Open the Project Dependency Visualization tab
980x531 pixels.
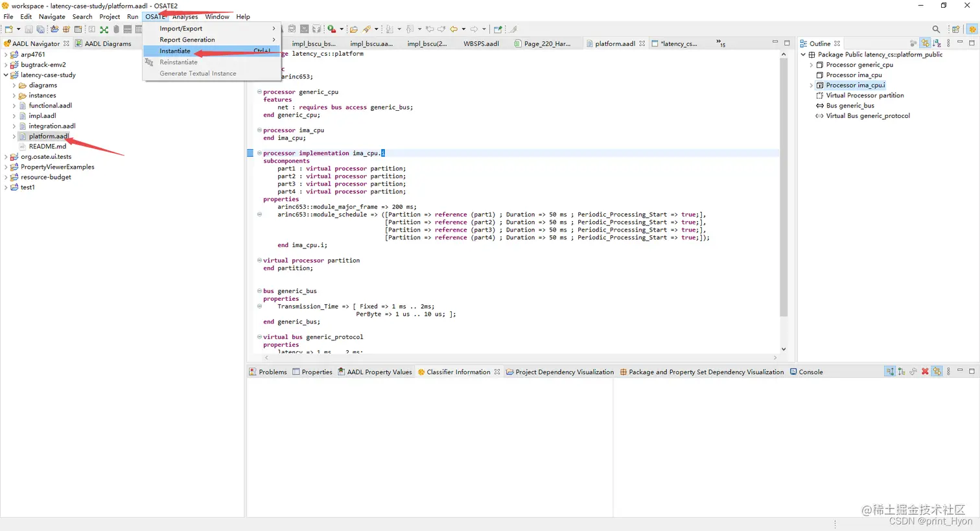pos(560,372)
